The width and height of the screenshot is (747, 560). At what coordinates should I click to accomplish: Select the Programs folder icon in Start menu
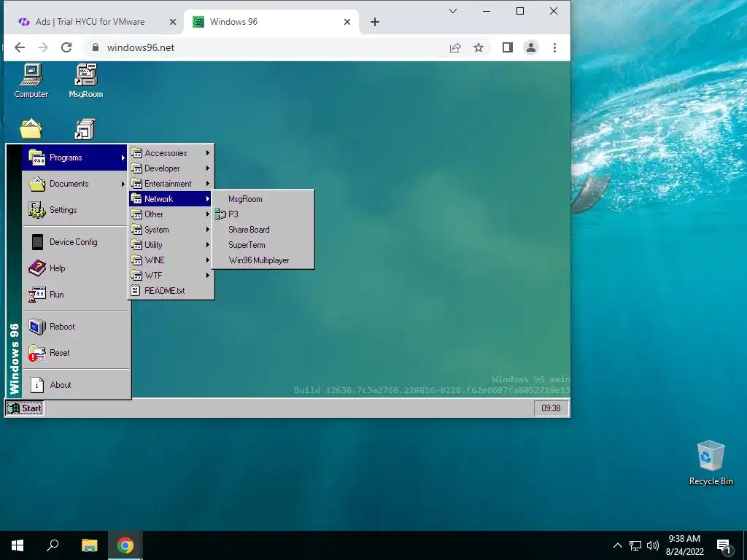(x=36, y=157)
